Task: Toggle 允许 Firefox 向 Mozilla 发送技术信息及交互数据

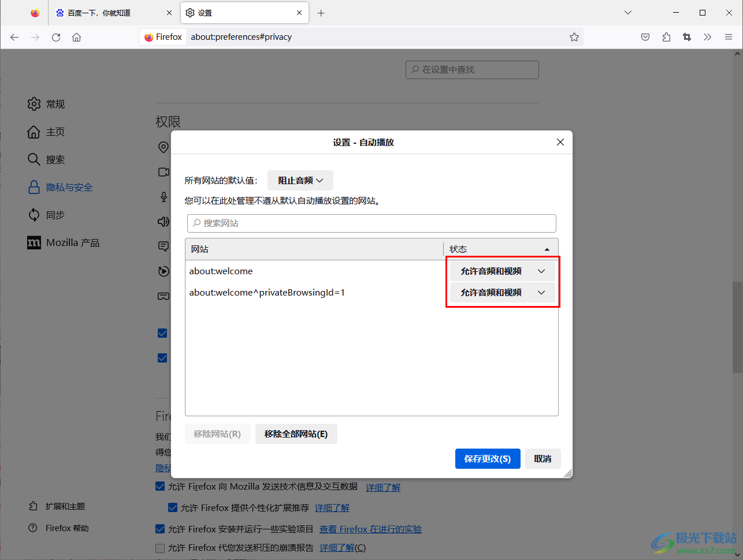Action: [160, 486]
